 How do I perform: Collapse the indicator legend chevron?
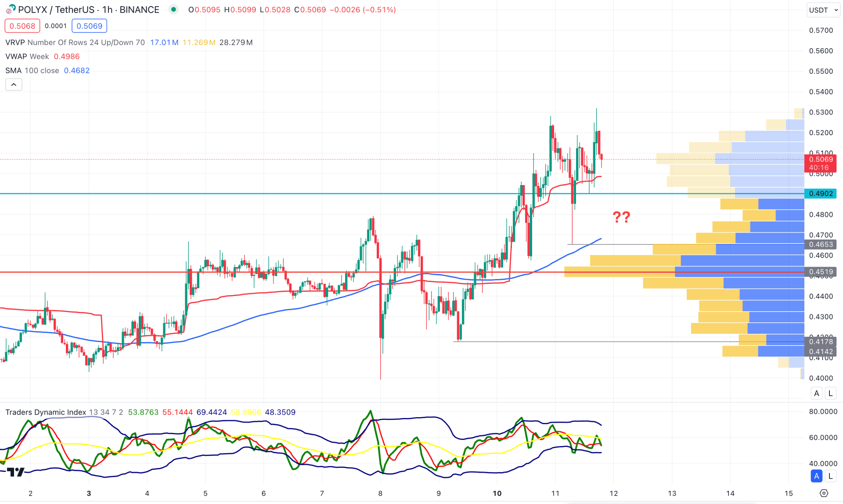click(14, 85)
